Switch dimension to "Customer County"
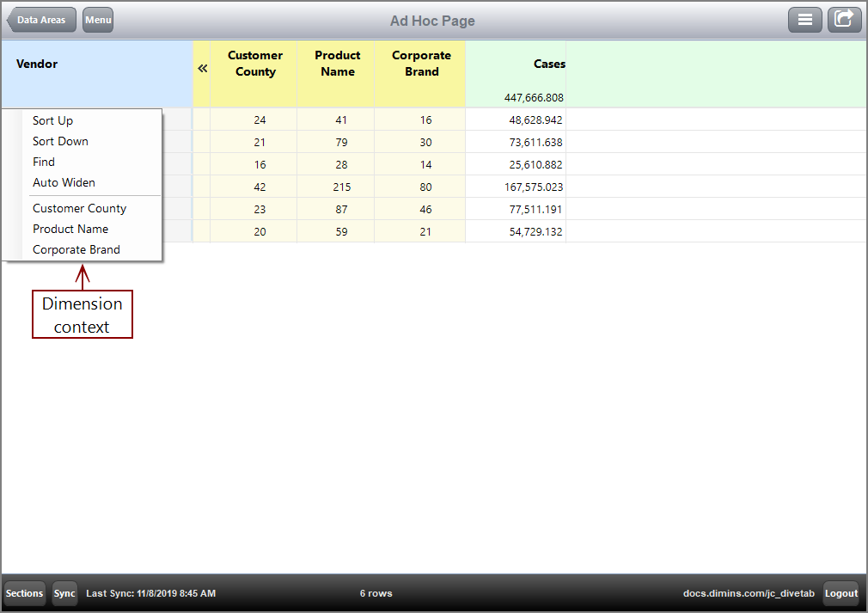 click(x=79, y=208)
